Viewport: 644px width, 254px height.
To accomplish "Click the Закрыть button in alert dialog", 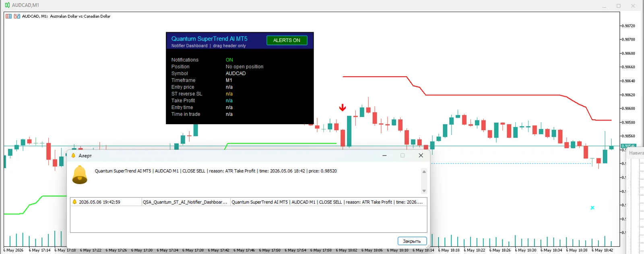I will pos(412,241).
